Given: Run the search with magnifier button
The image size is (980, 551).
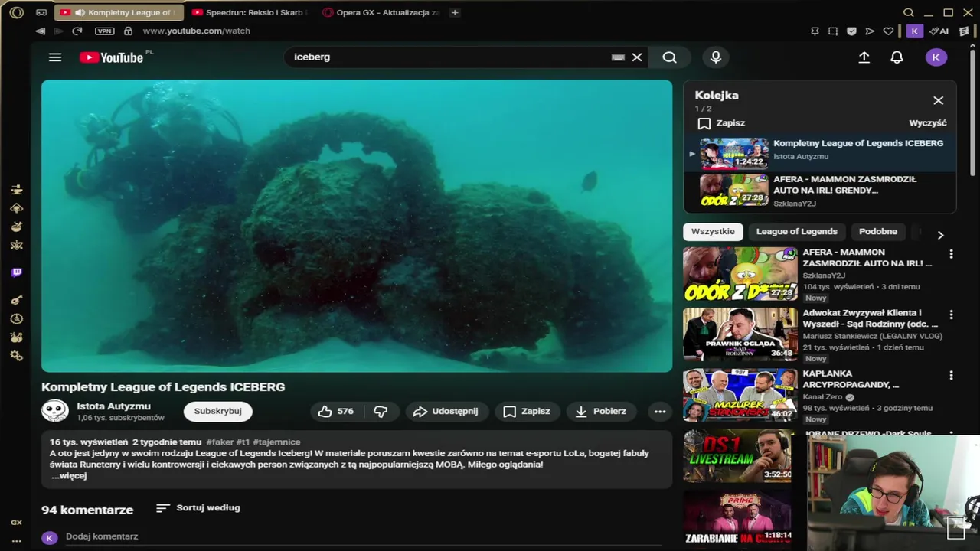Looking at the screenshot, I should coord(670,57).
